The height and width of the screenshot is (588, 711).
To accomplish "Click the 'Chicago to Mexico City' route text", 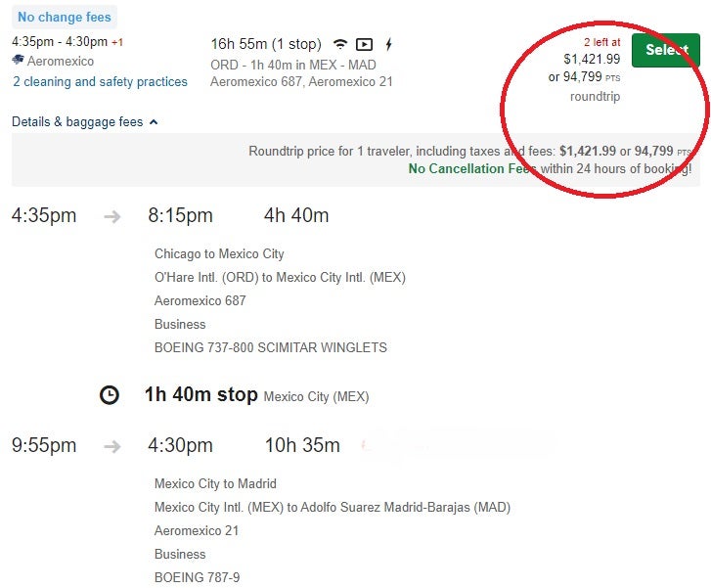I will click(219, 253).
